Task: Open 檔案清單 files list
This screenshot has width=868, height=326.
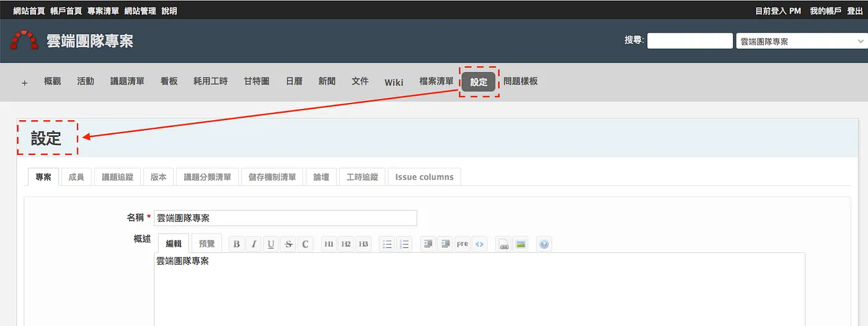Action: coord(436,81)
